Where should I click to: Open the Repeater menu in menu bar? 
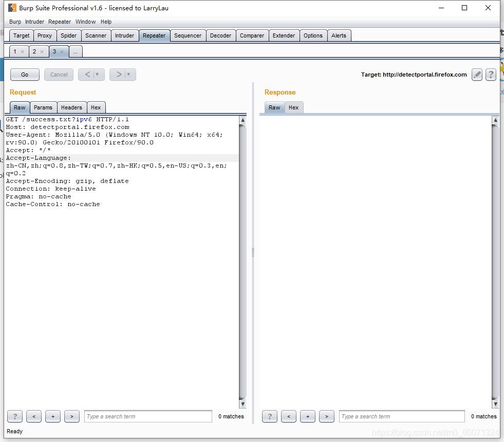60,22
